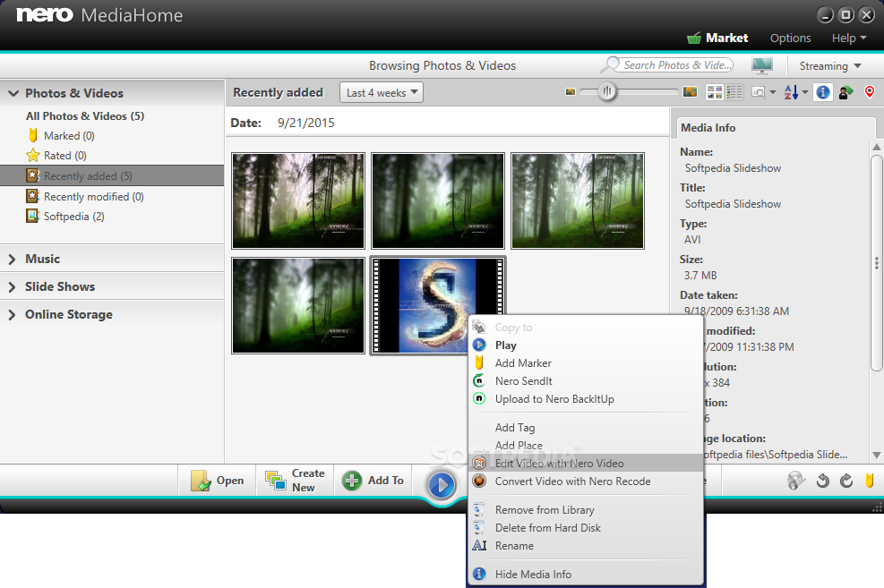
Task: Click the red place marker pin icon
Action: point(870,92)
